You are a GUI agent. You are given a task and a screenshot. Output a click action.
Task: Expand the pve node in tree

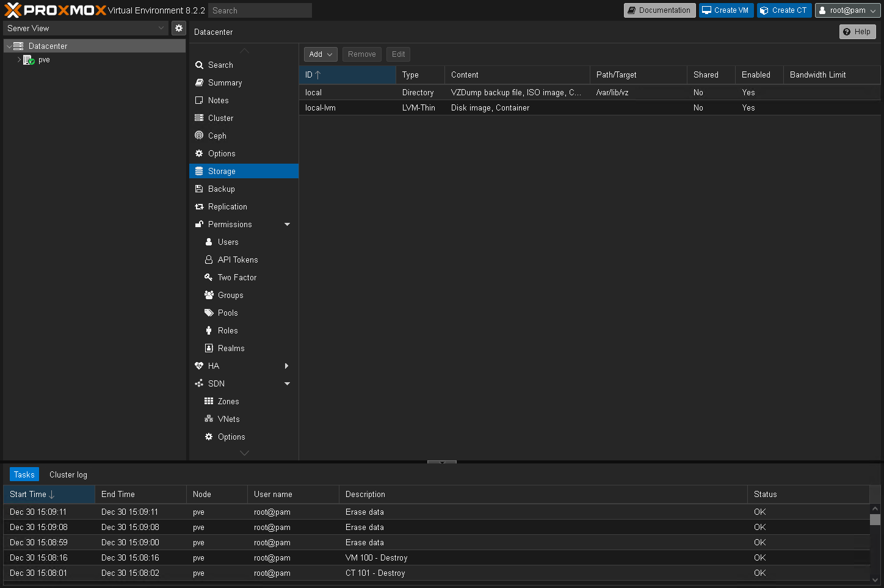click(x=19, y=60)
